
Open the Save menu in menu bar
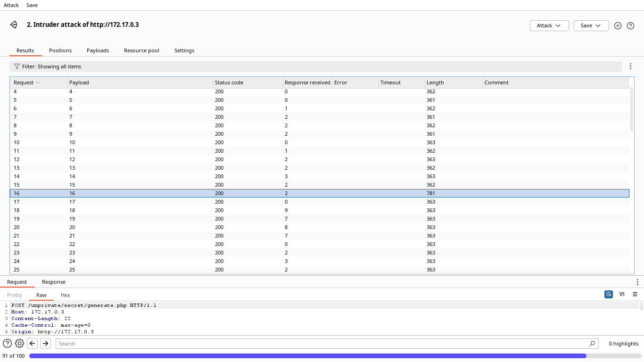tap(32, 5)
